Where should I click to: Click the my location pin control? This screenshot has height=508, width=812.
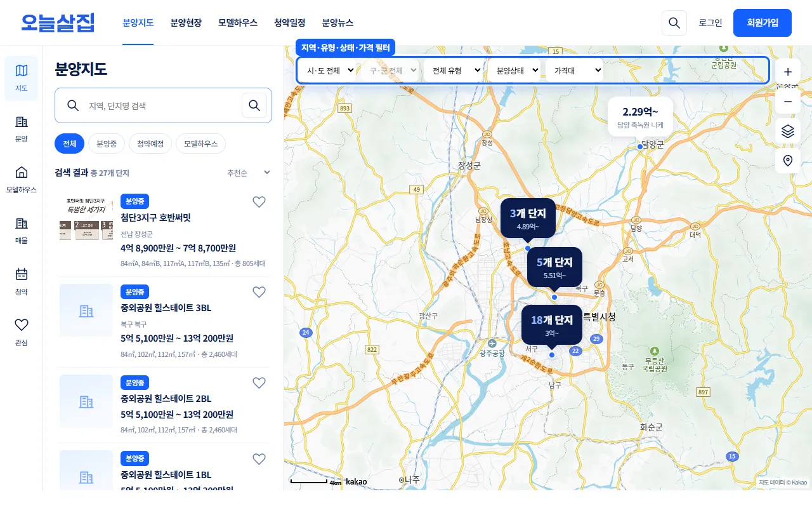pyautogui.click(x=788, y=161)
